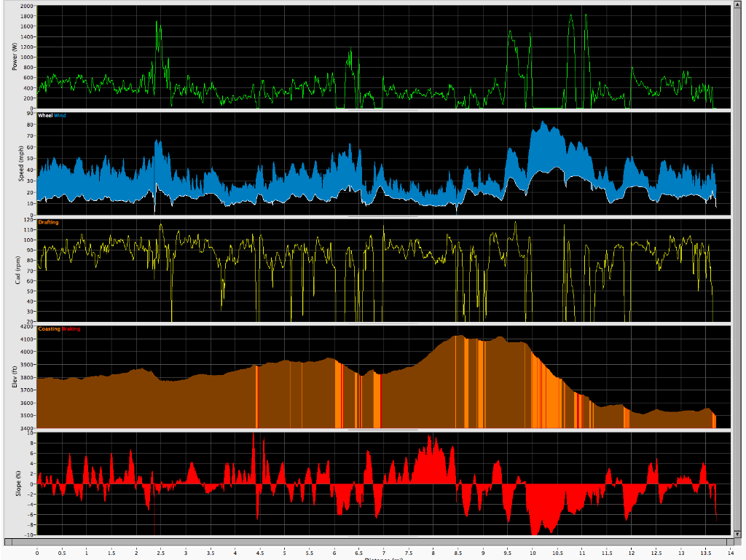Click the Slope (%) axis label
This screenshot has width=746, height=560.
[15, 484]
